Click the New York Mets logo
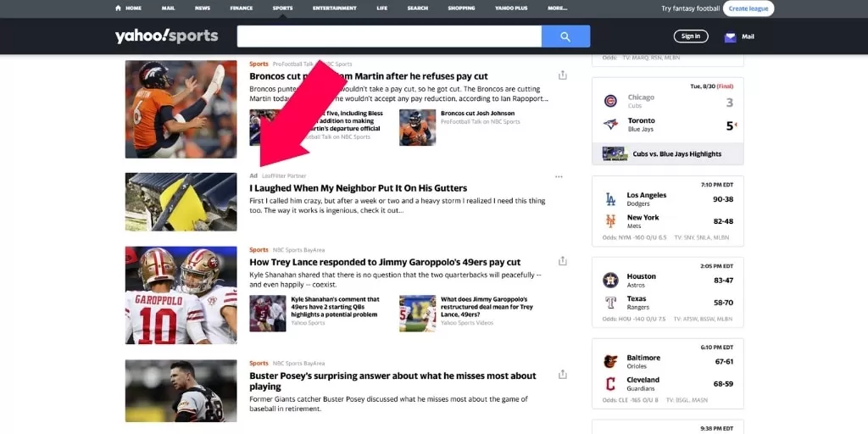Image resolution: width=868 pixels, height=434 pixels. [x=610, y=221]
